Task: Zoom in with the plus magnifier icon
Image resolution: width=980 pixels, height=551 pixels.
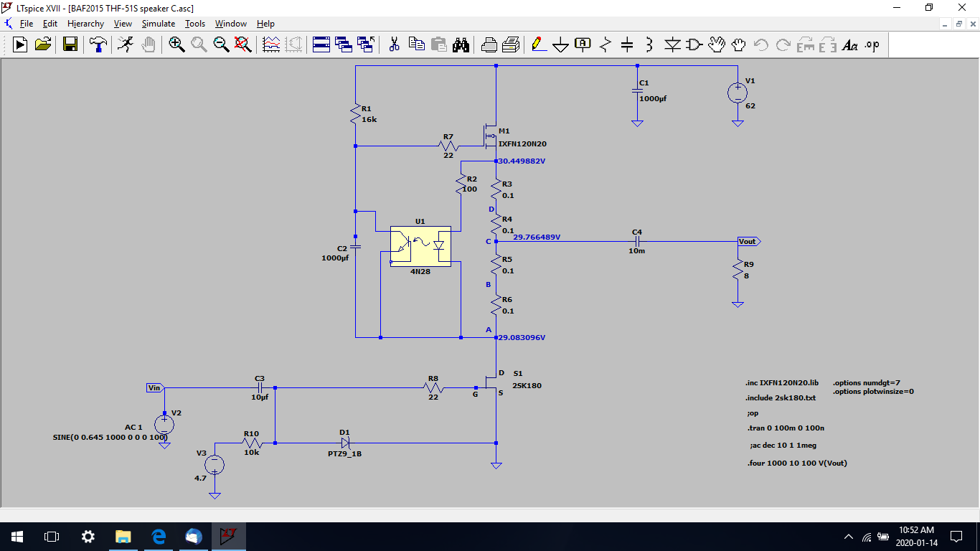Action: (176, 44)
